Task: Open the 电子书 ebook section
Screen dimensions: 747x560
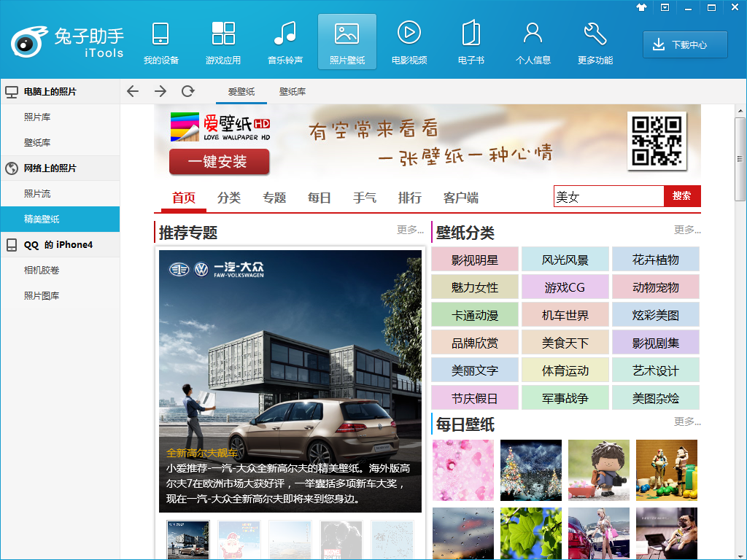Action: pyautogui.click(x=471, y=42)
